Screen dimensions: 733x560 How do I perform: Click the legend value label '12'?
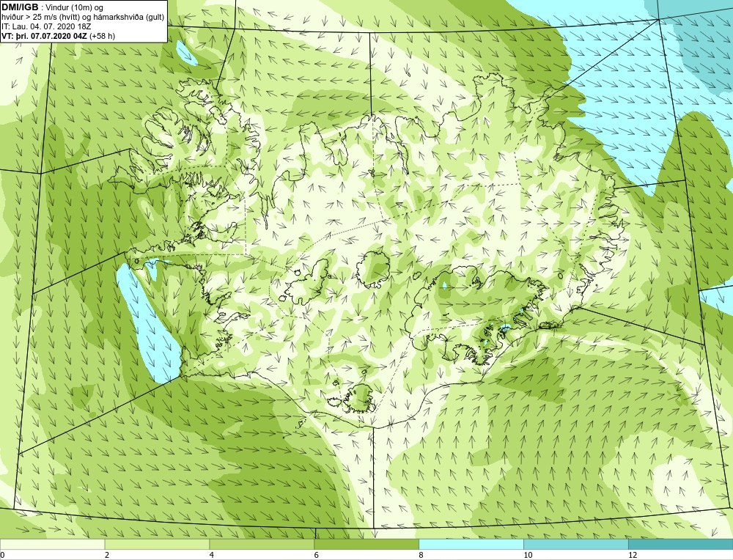633,555
